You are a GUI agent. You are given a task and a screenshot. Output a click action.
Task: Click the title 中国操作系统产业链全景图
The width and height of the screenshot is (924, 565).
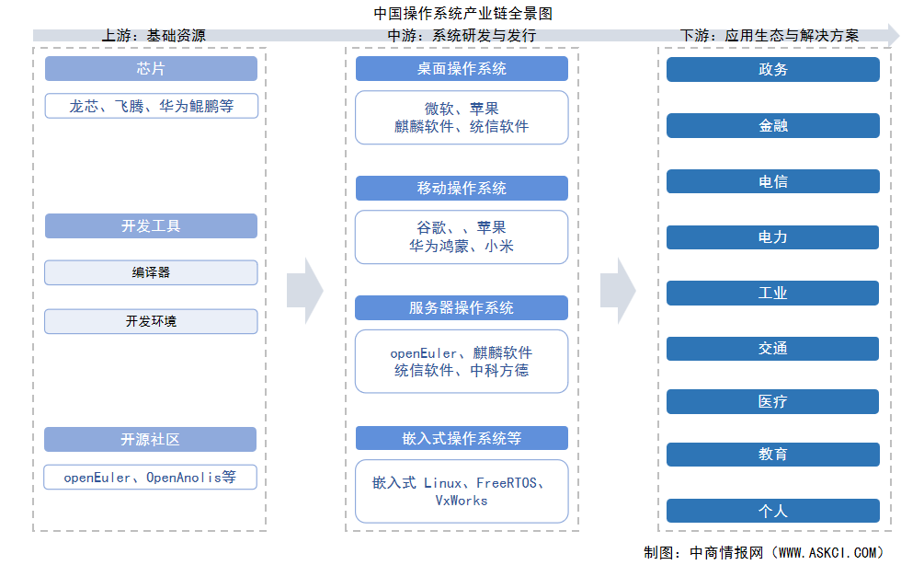[x=462, y=13]
